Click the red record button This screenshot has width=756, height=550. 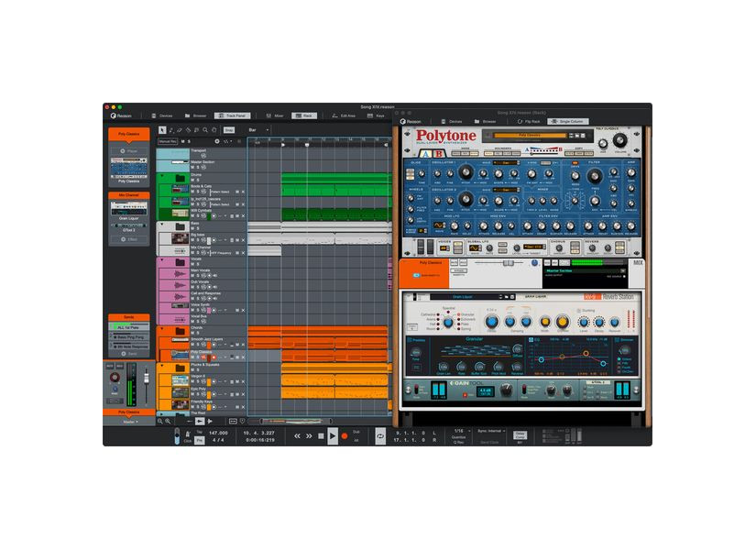coord(345,436)
